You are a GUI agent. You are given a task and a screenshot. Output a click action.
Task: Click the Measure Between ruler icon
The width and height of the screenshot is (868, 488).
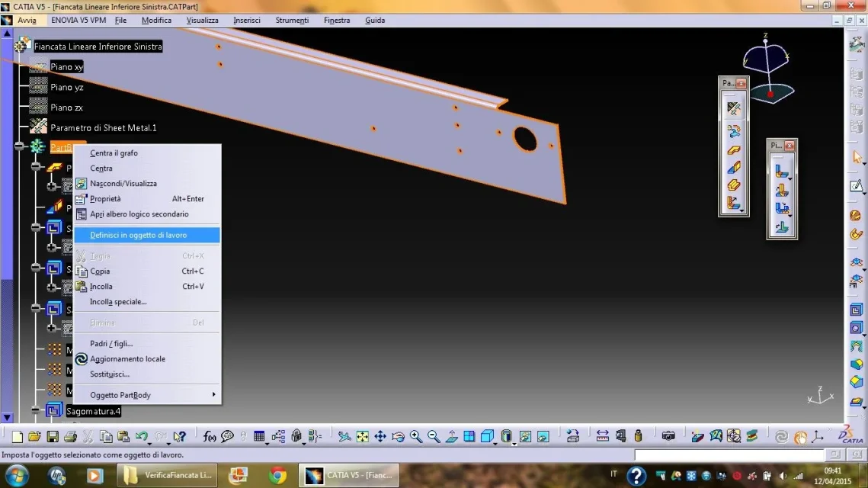(602, 436)
